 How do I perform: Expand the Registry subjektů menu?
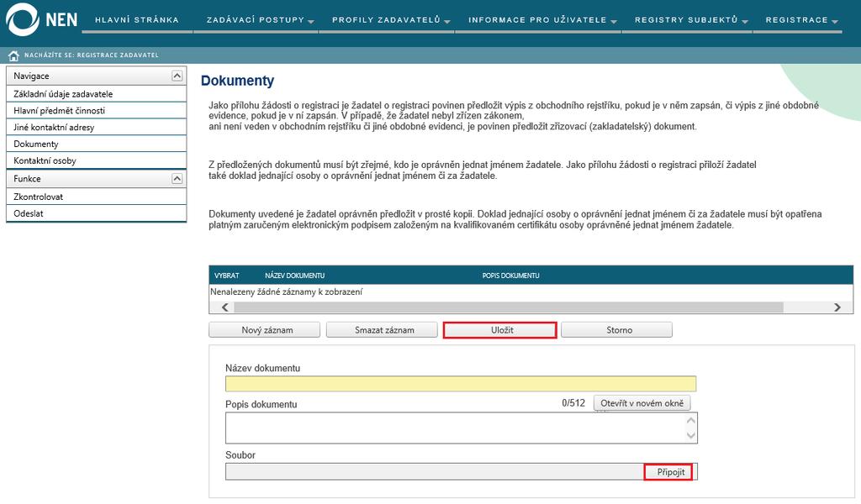(691, 20)
